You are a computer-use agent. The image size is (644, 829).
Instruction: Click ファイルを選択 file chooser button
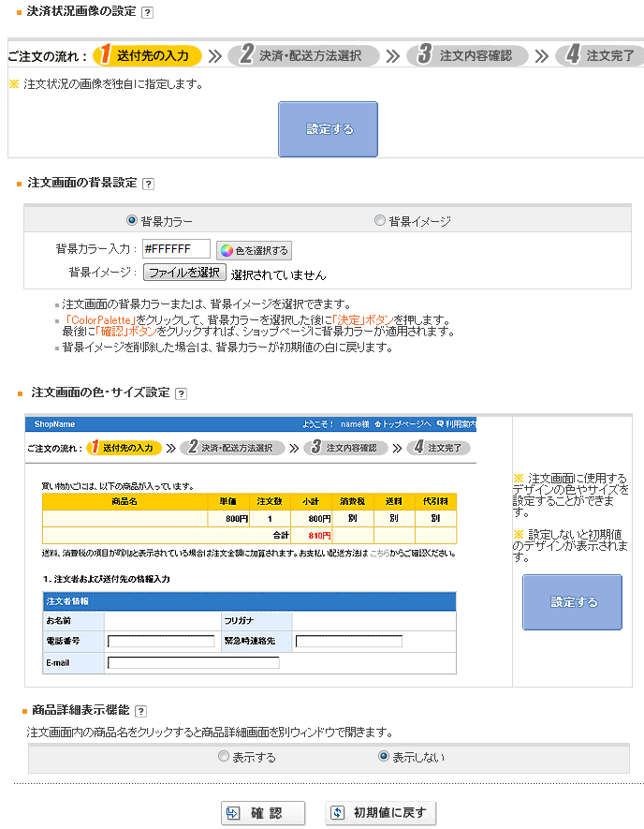(x=184, y=273)
